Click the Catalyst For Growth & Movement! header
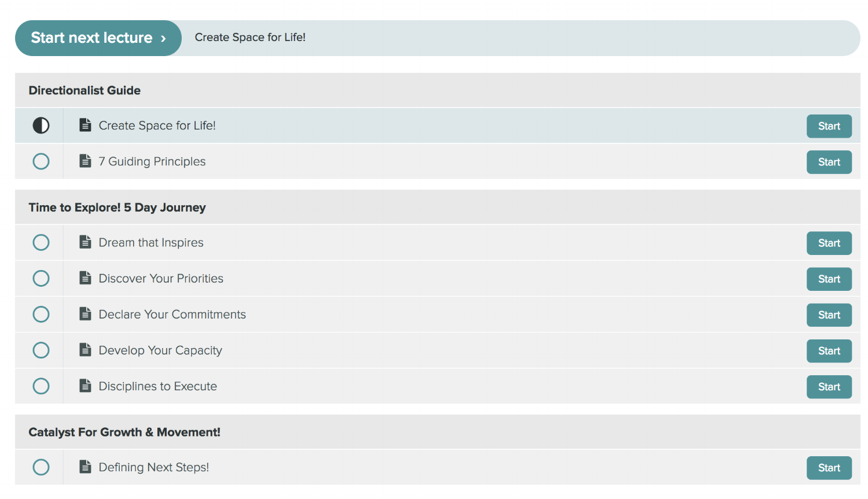The image size is (868, 499). click(x=437, y=432)
